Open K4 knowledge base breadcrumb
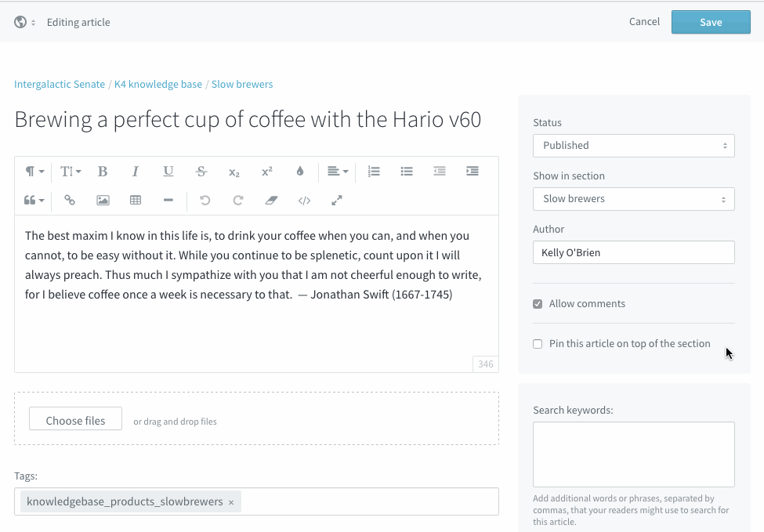 pyautogui.click(x=158, y=85)
